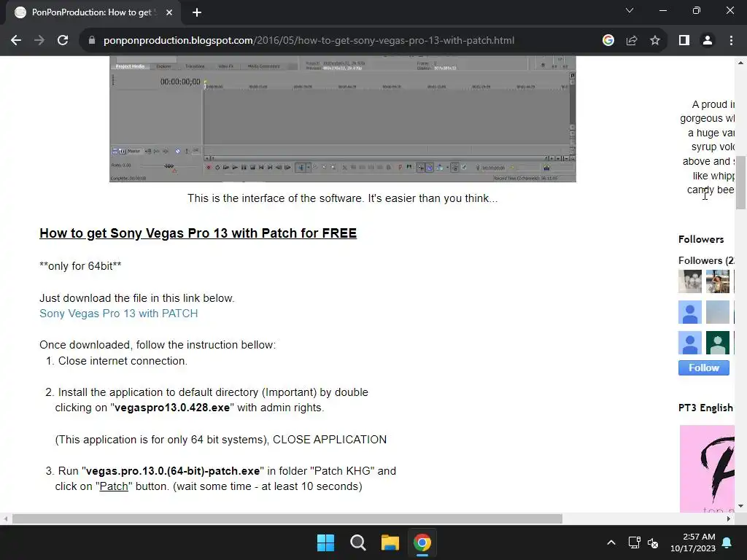Click the scroll up arrow

740,63
